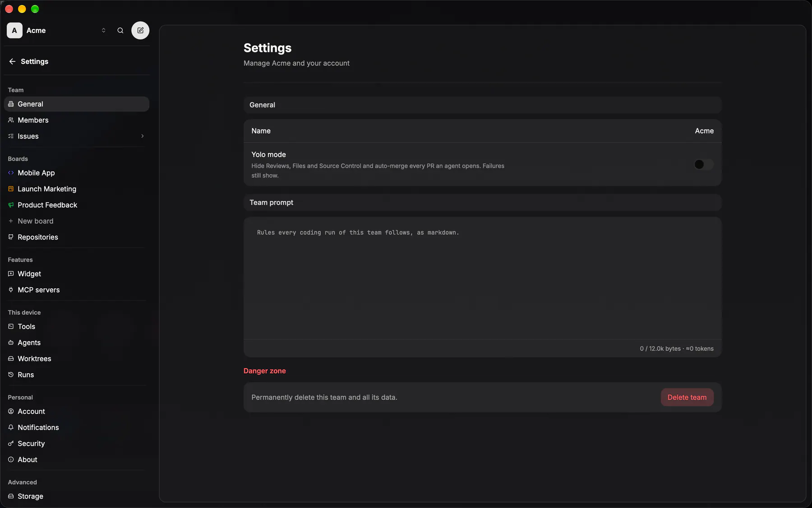Go to Members settings
This screenshot has width=812, height=508.
77,120
